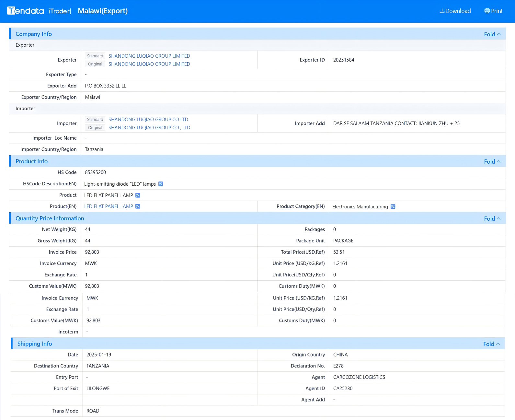
Task: Click translate icon beside Product(EN) link
Action: click(x=138, y=206)
